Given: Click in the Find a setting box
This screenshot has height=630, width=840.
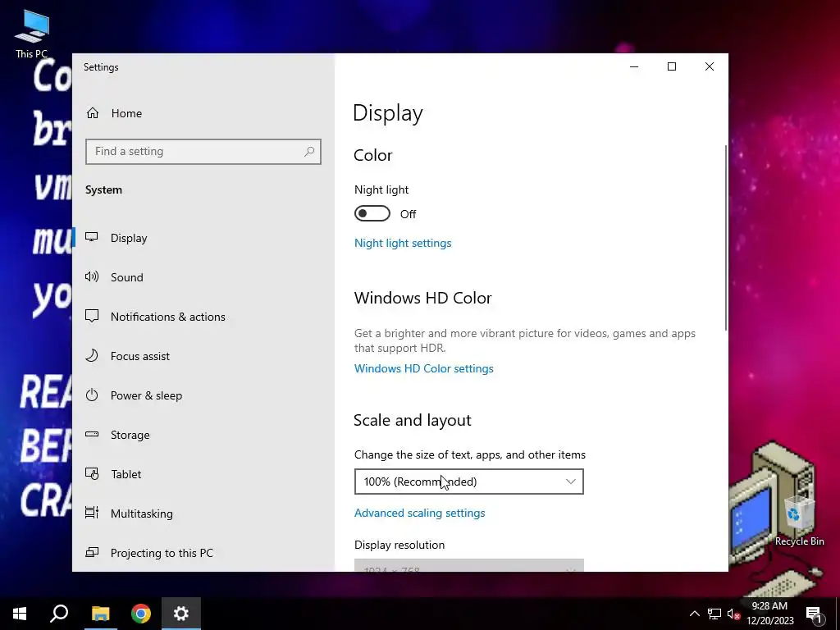Looking at the screenshot, I should click(203, 152).
